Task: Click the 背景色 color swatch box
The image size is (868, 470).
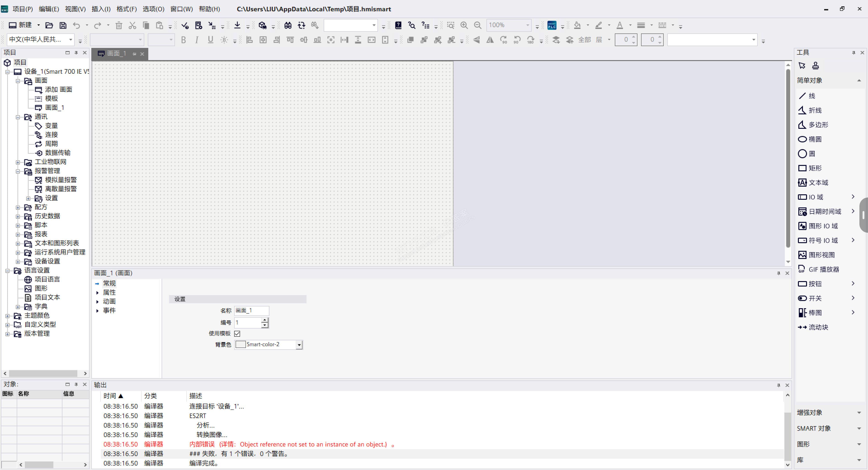Action: point(241,344)
